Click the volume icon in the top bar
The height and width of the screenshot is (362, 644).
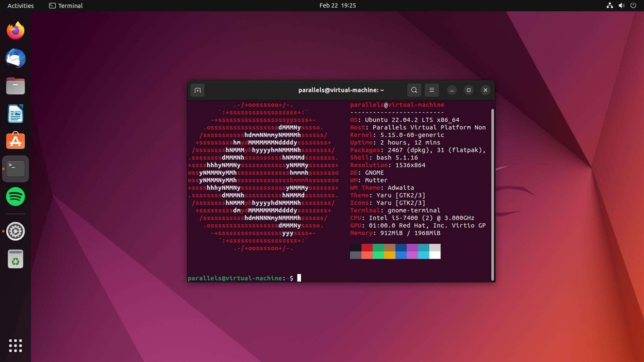(622, 5)
